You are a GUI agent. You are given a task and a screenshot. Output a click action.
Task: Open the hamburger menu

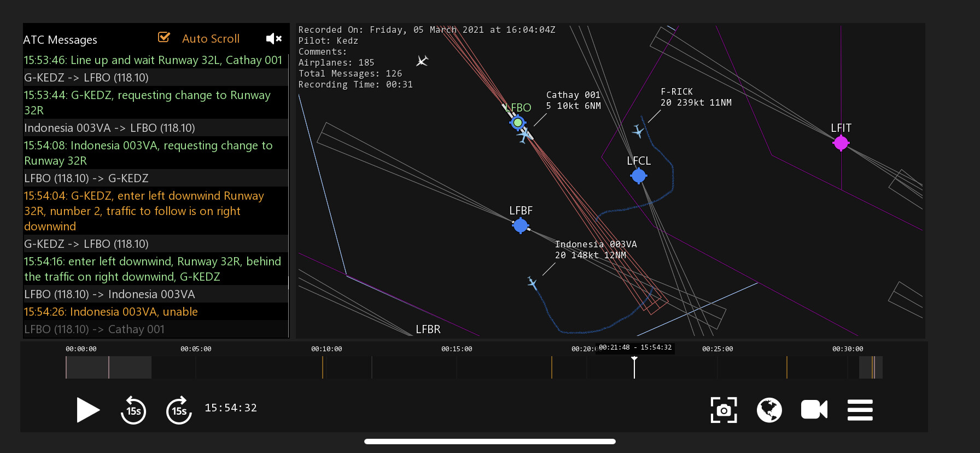[x=860, y=410]
